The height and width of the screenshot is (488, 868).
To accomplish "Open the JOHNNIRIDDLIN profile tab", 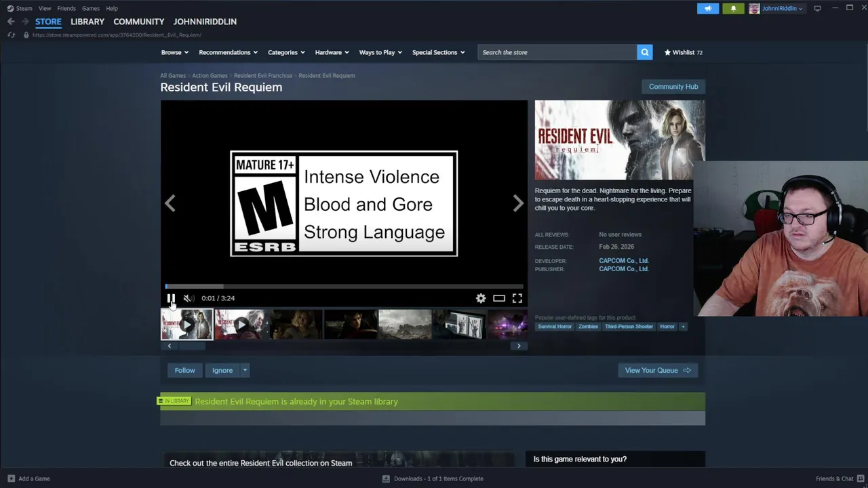I will 205,22.
